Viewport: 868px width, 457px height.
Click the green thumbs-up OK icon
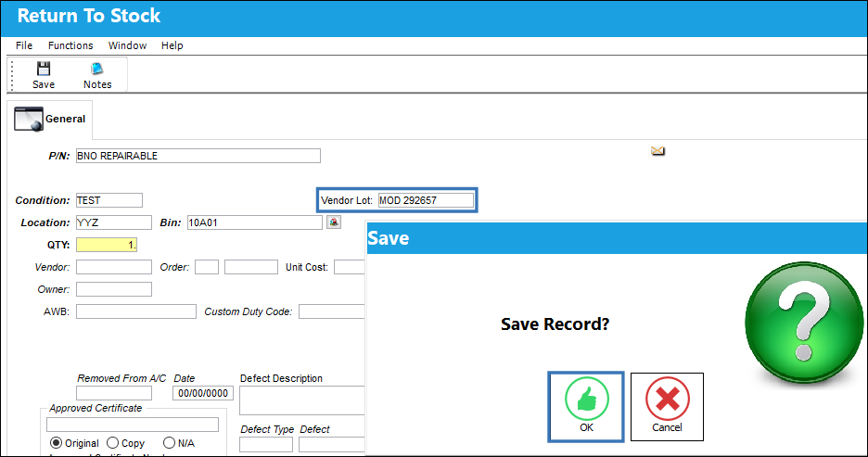586,399
